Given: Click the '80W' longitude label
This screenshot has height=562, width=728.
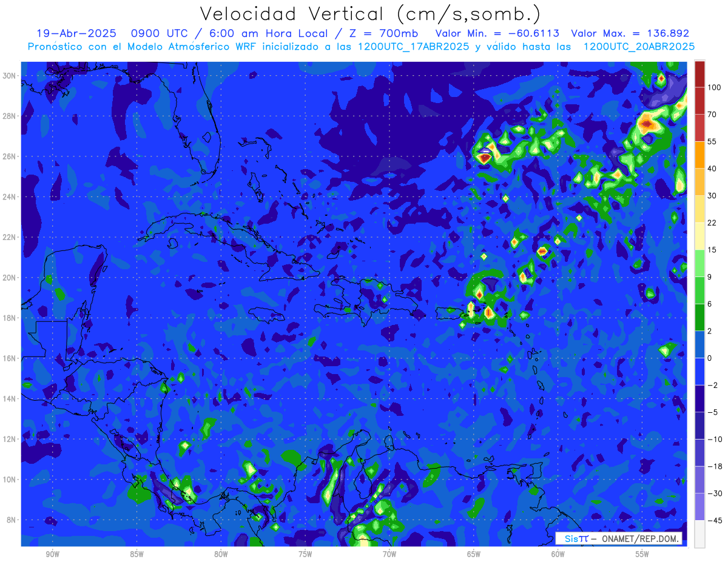Looking at the screenshot, I should pos(221,554).
